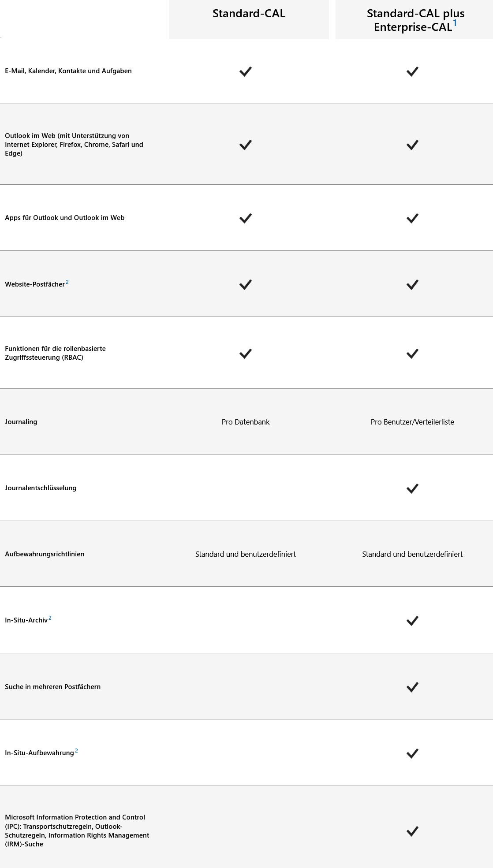Click Standard-CAL checkmark for RBAC row

coord(245,354)
